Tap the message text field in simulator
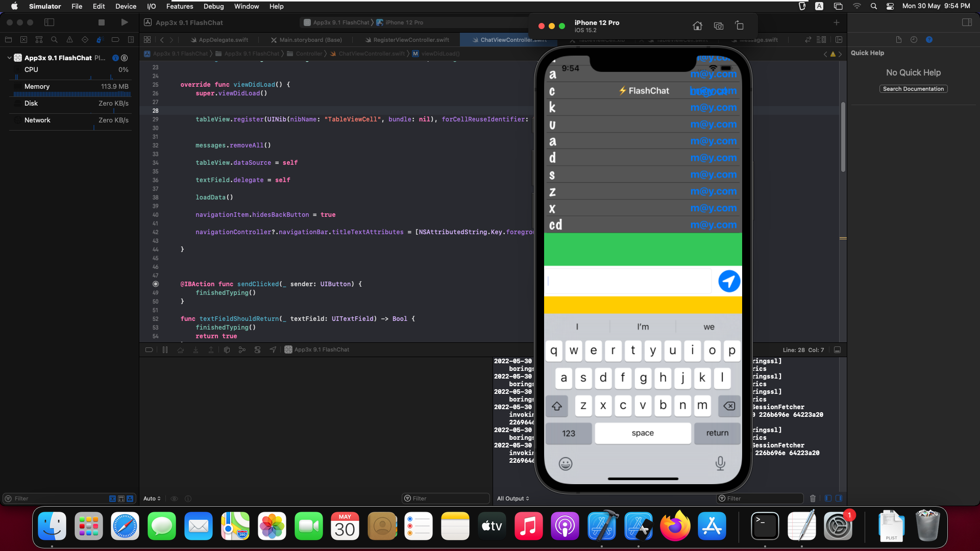Screen dimensions: 980x551 (628, 281)
